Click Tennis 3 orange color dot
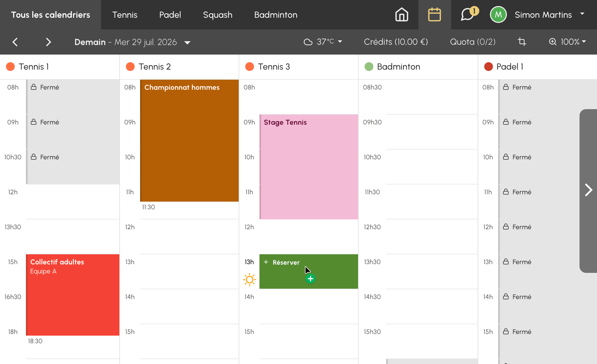597x364 pixels. [x=250, y=67]
